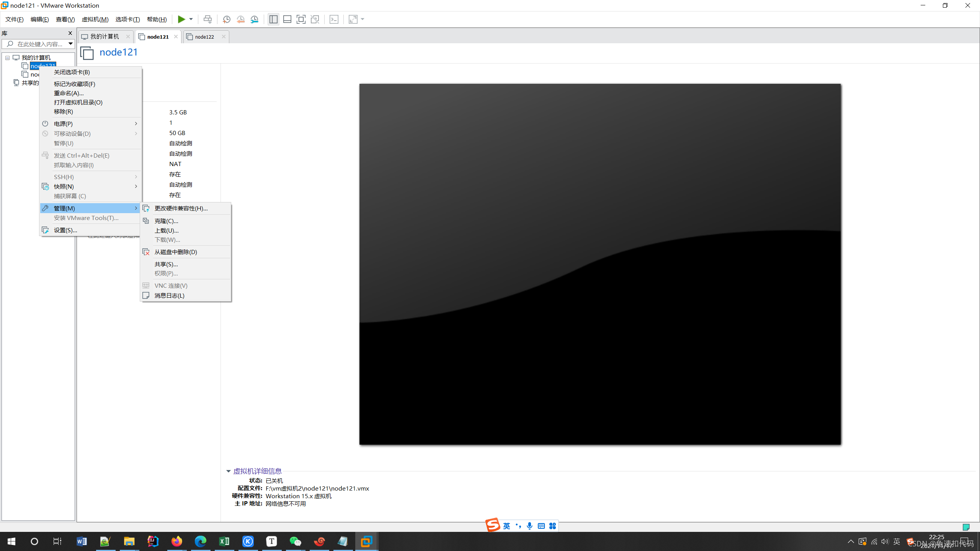The height and width of the screenshot is (551, 980).
Task: Click Sogou input method S logo
Action: 493,525
